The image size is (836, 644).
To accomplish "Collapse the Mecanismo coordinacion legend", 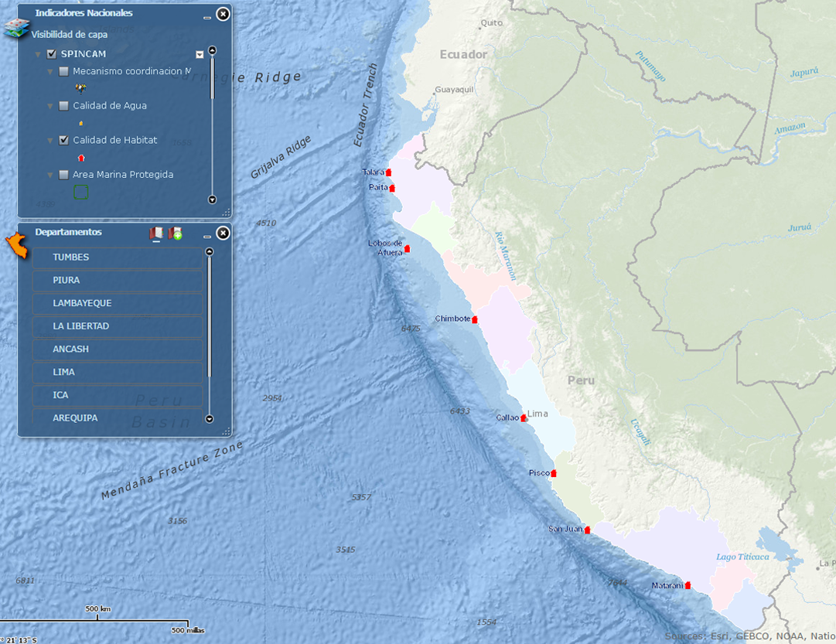I will pos(50,72).
